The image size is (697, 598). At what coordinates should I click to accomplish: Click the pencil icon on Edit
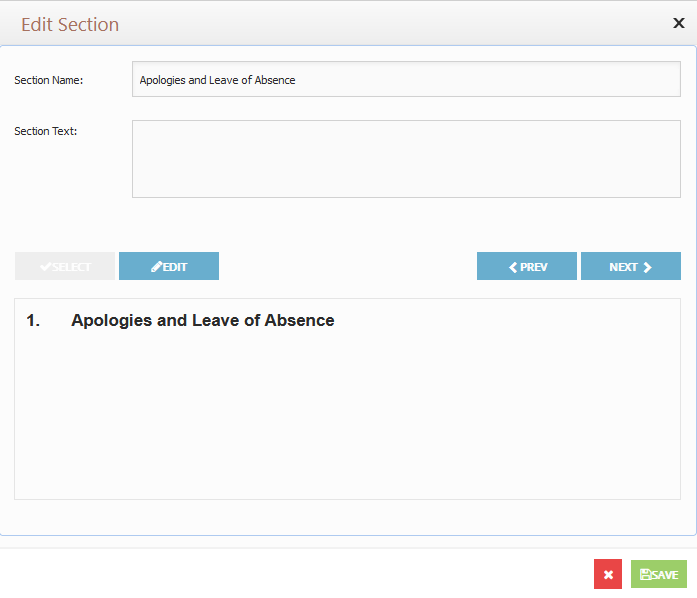pyautogui.click(x=156, y=266)
